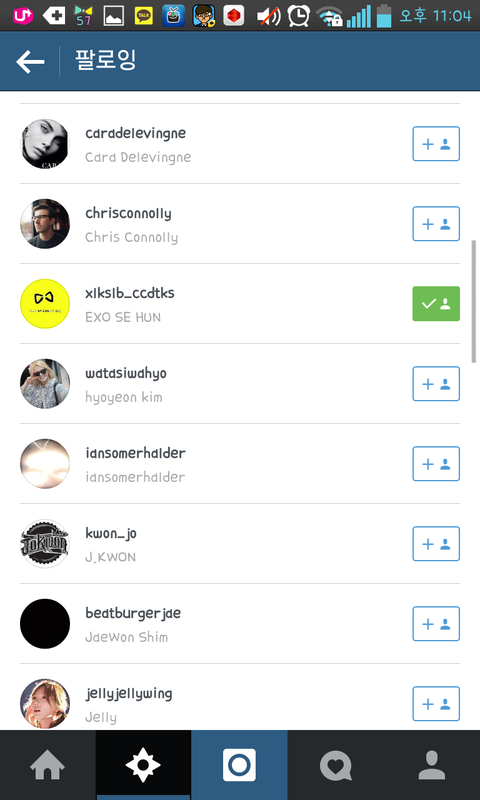Viewport: 480px width, 800px height.
Task: Tap the yellow EXO SE HUN avatar
Action: (x=45, y=304)
